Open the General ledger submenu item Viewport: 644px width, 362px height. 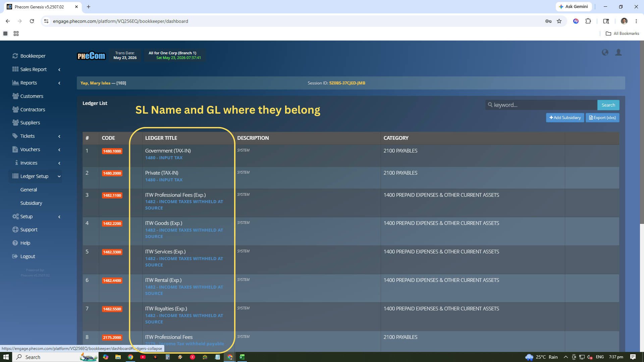click(29, 190)
